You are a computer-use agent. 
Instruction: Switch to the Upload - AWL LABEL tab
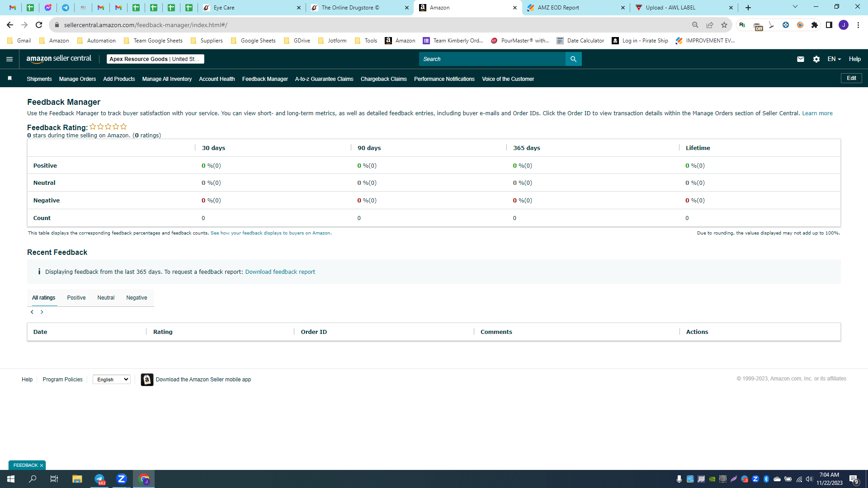(684, 8)
